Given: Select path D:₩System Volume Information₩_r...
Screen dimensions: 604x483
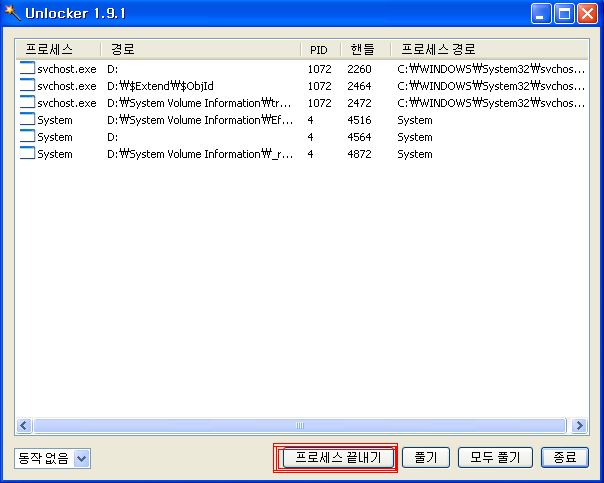Looking at the screenshot, I should click(200, 154).
